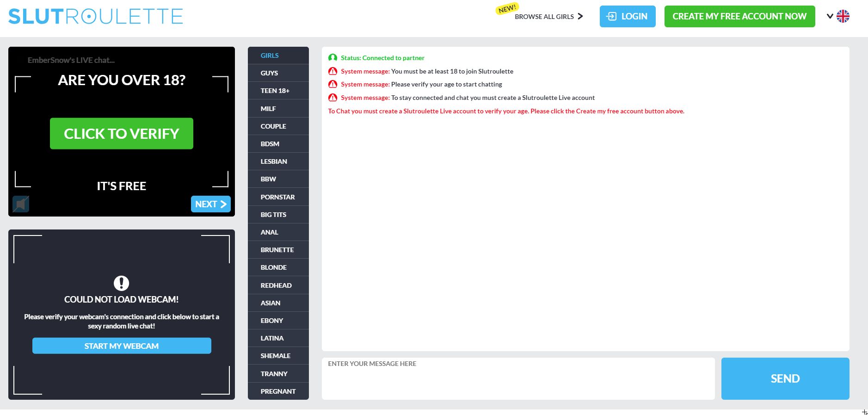Click the warning icon in webcam panel
The height and width of the screenshot is (415, 868).
point(121,283)
